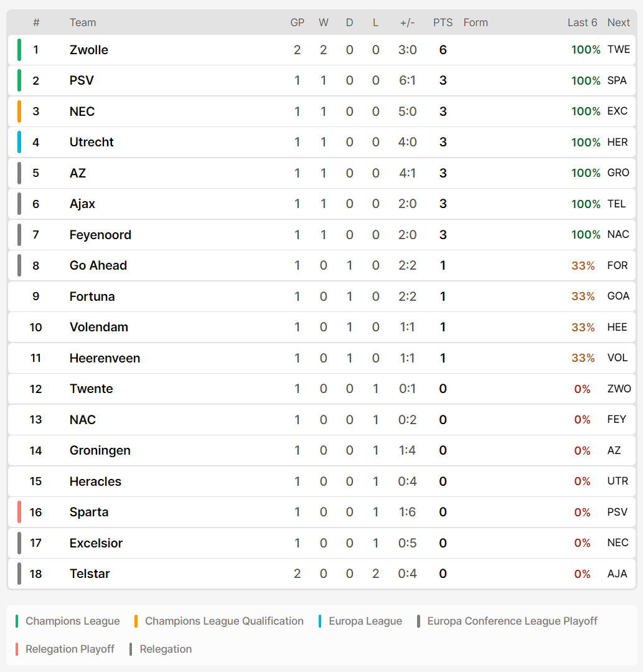Open the Heerenveen team row

[x=321, y=358]
